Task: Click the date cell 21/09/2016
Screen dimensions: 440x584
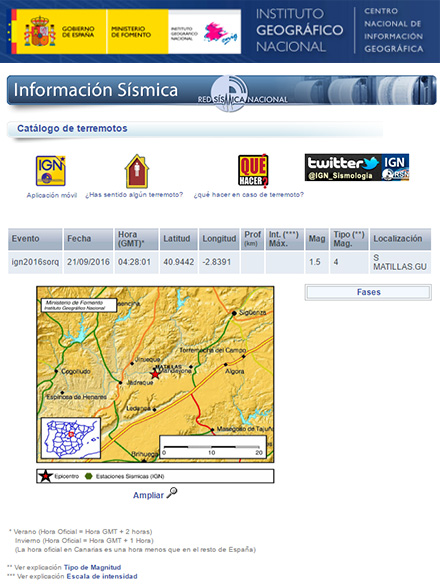Action: [x=88, y=262]
